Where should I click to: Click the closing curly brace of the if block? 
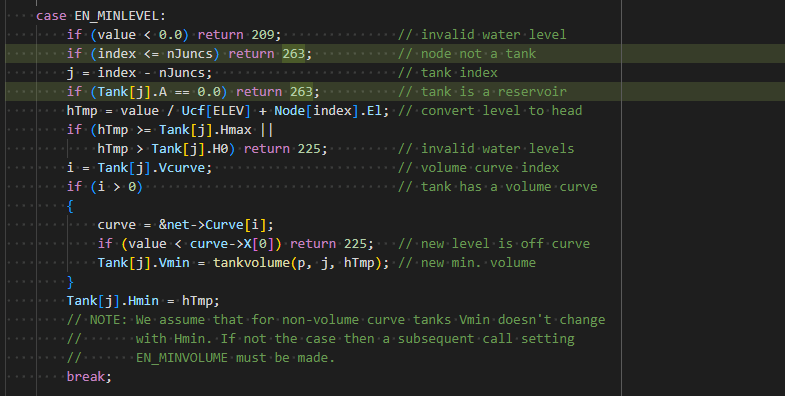[70, 282]
